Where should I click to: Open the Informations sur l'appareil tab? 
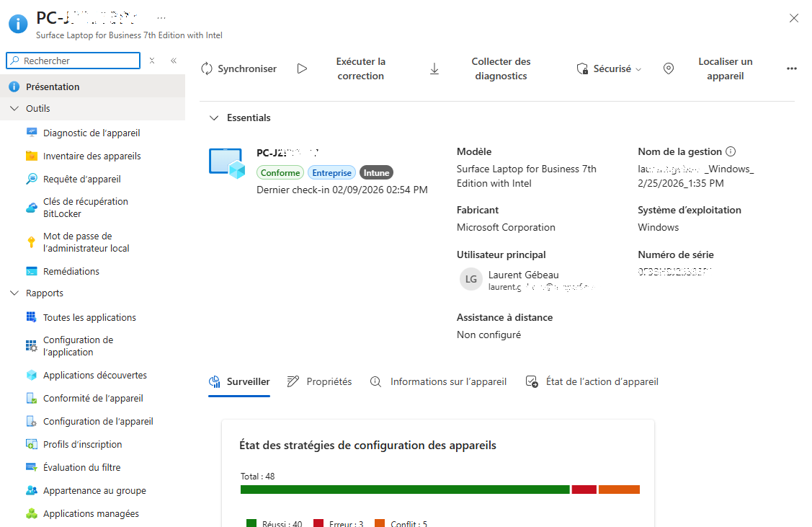click(438, 381)
